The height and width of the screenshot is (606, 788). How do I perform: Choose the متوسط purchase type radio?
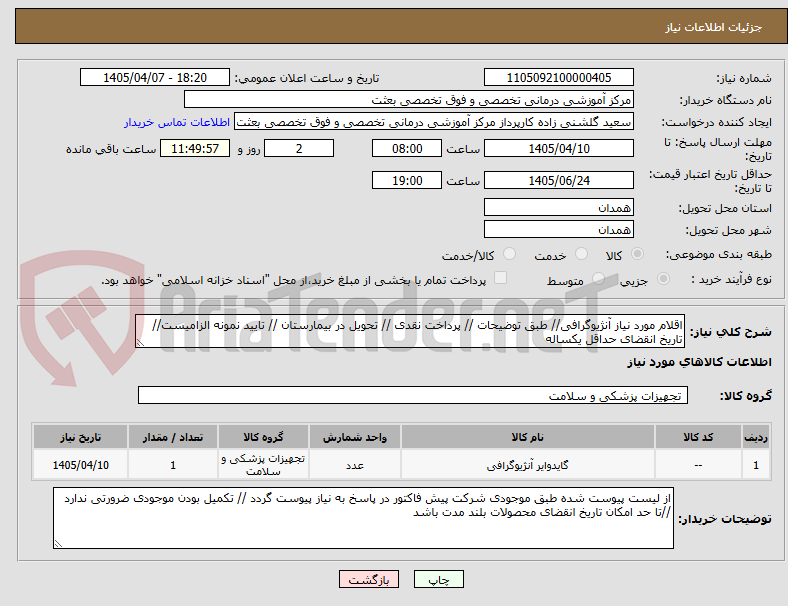598,278
